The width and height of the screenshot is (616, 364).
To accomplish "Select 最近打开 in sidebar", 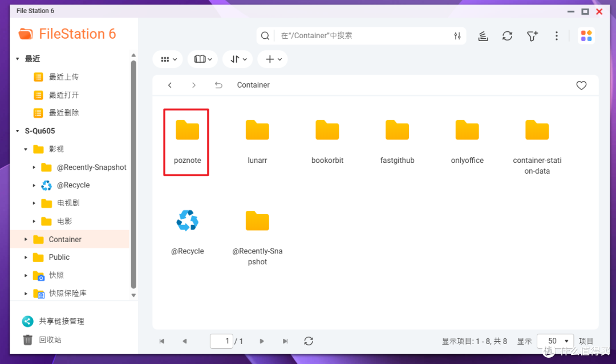I will click(64, 95).
